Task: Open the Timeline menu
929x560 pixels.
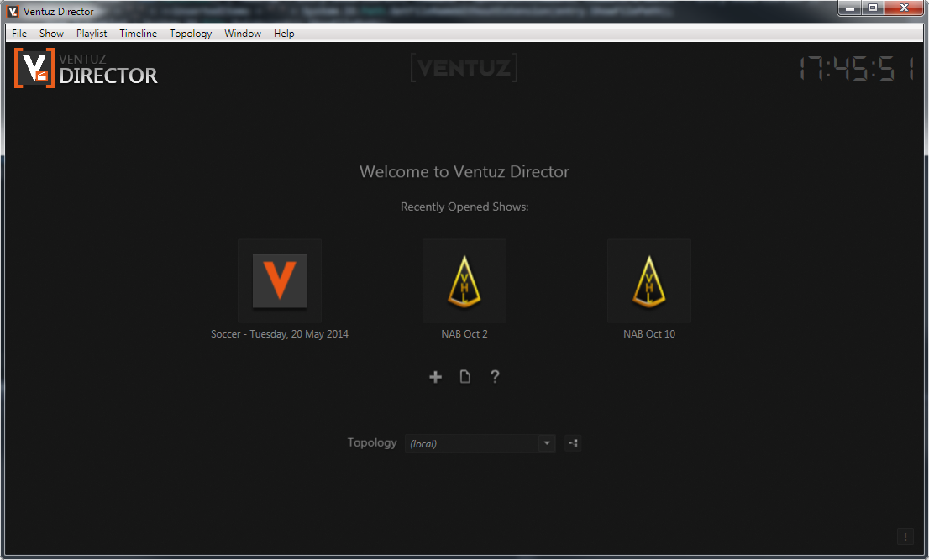Action: 138,34
